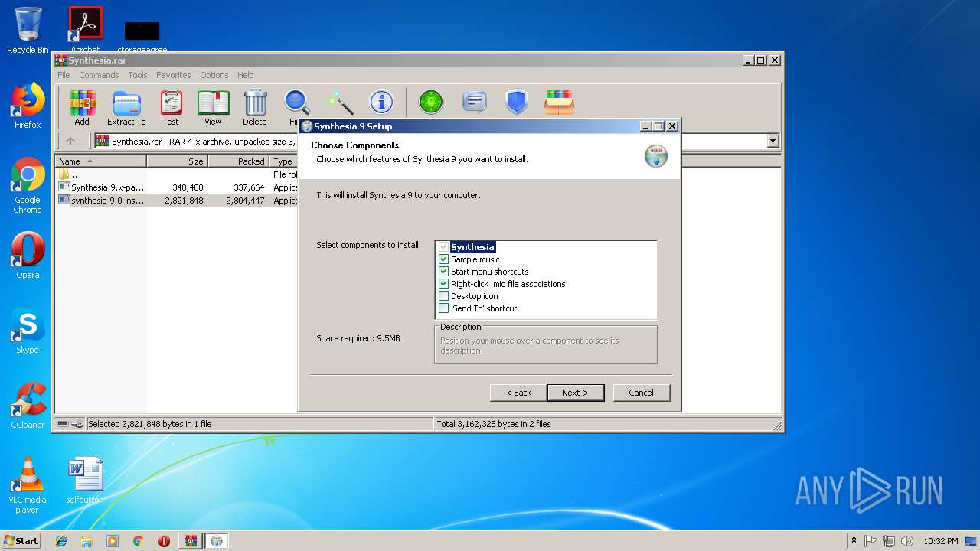Open the Commands menu in WinRAR
Image resolution: width=980 pixels, height=551 pixels.
[99, 75]
